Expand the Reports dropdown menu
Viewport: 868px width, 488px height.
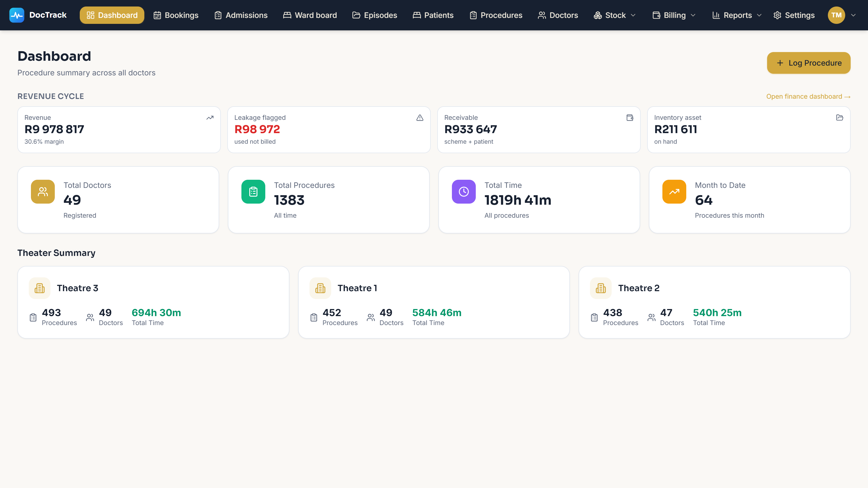pyautogui.click(x=737, y=15)
